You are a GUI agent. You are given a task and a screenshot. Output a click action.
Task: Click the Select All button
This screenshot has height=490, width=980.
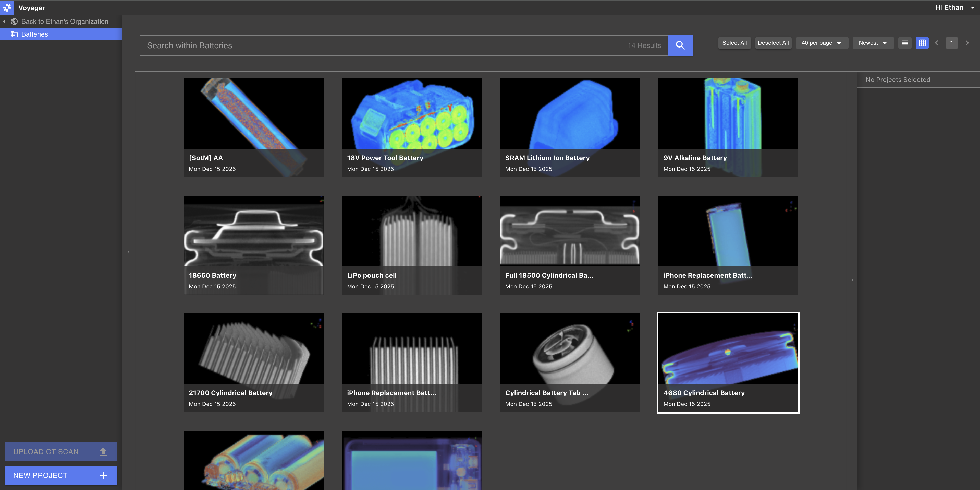[x=734, y=43]
